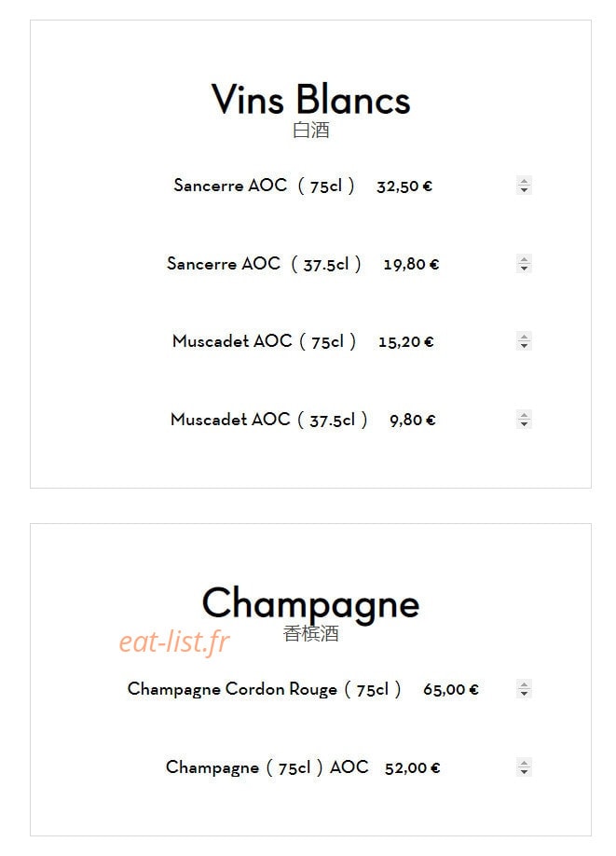Click the Champagne Cordon Rouge item name
The image size is (616, 856).
[264, 689]
